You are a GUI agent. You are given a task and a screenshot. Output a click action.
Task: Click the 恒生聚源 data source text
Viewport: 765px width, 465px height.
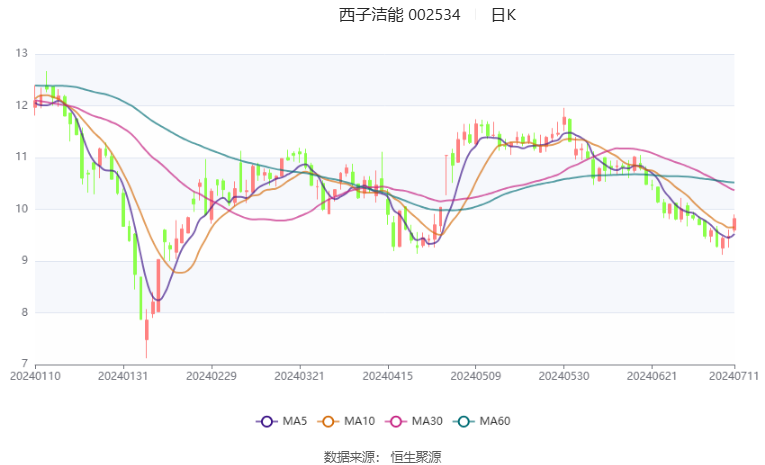point(415,456)
